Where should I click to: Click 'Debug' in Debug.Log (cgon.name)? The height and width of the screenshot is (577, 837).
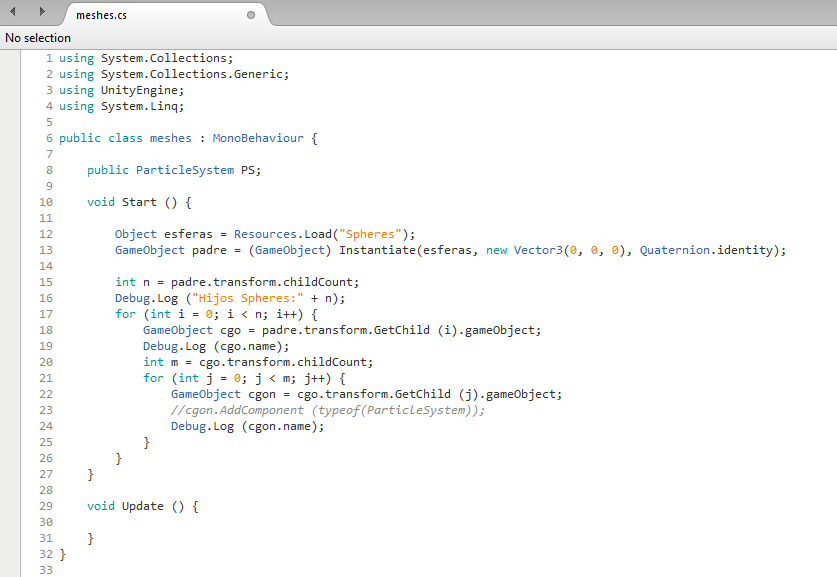[x=188, y=426]
